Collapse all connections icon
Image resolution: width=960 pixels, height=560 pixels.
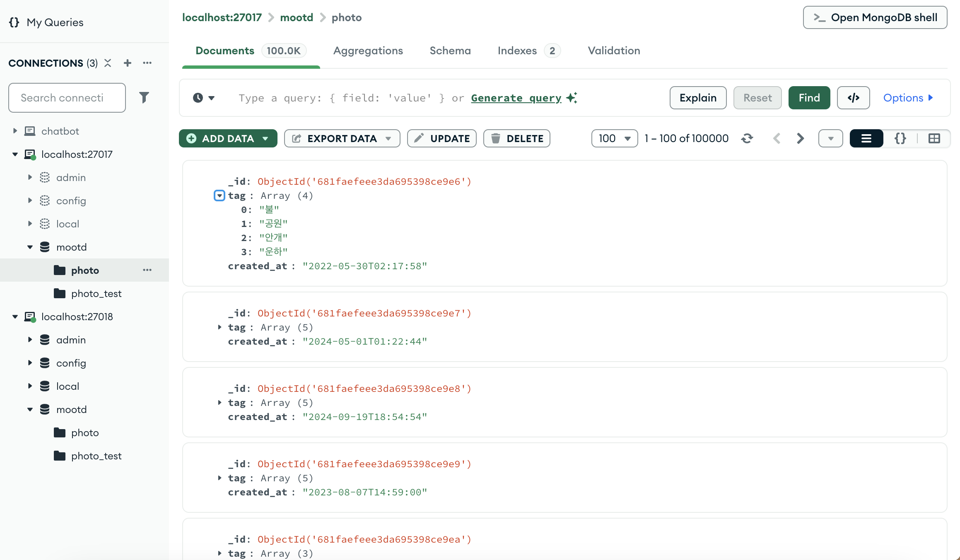tap(108, 63)
